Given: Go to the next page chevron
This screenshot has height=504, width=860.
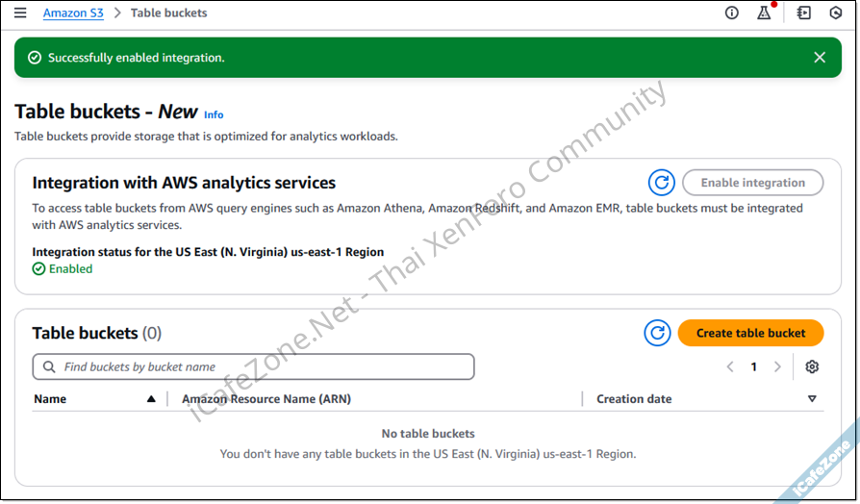Looking at the screenshot, I should pyautogui.click(x=777, y=366).
